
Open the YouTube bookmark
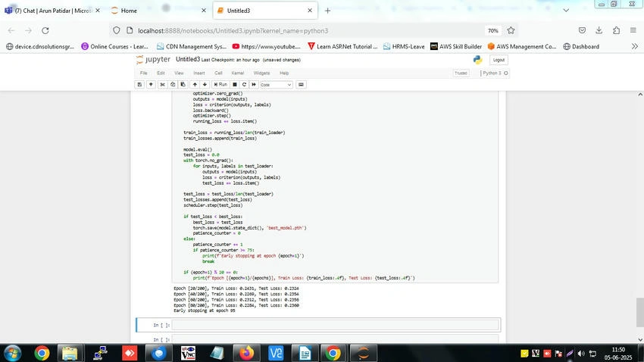(x=267, y=46)
